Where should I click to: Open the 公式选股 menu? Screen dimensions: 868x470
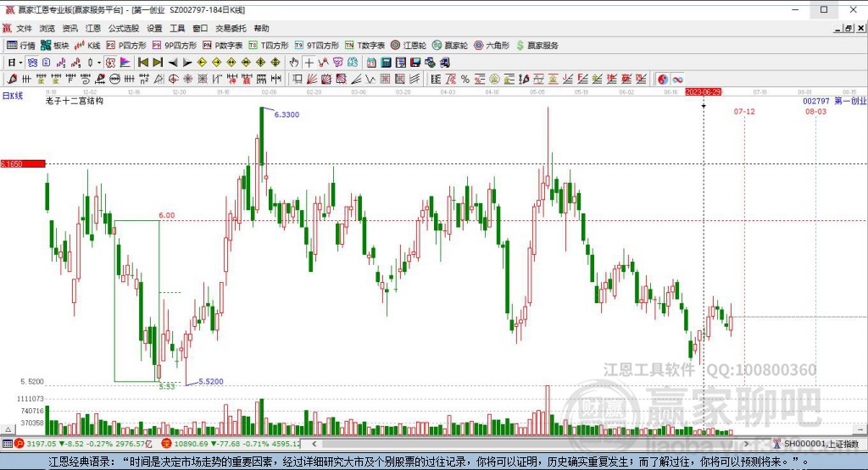[124, 28]
